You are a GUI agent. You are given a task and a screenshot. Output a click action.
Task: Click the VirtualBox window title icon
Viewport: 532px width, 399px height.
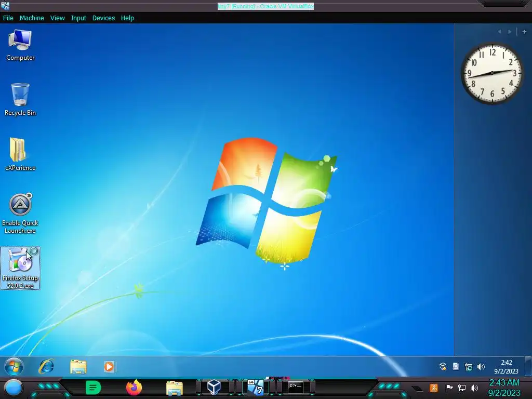point(5,6)
